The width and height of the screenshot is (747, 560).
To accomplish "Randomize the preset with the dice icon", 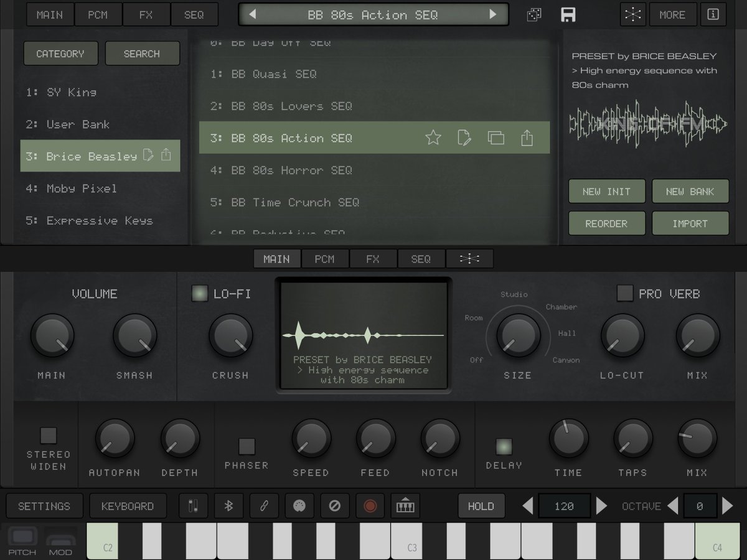I will (534, 15).
